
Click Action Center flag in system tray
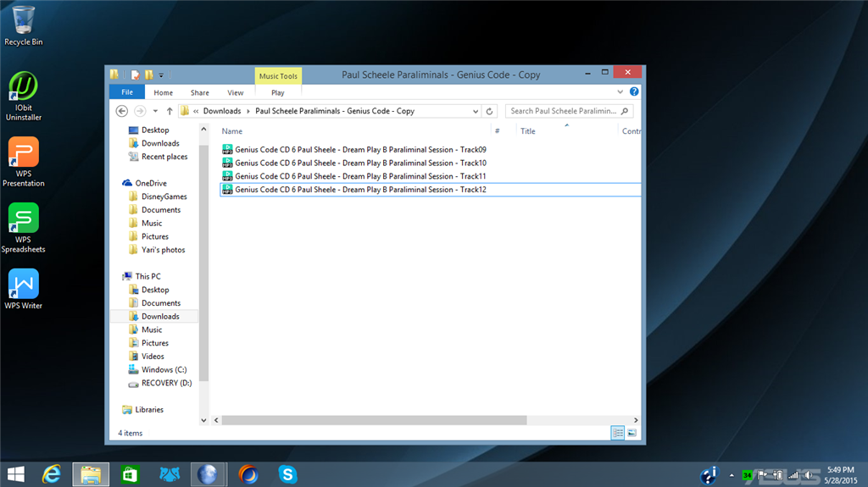[x=762, y=475]
